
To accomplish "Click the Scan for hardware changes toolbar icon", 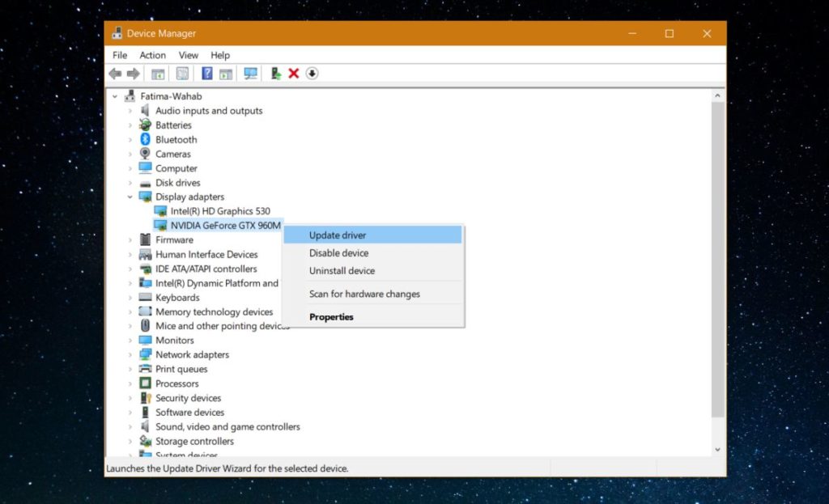I will [250, 74].
